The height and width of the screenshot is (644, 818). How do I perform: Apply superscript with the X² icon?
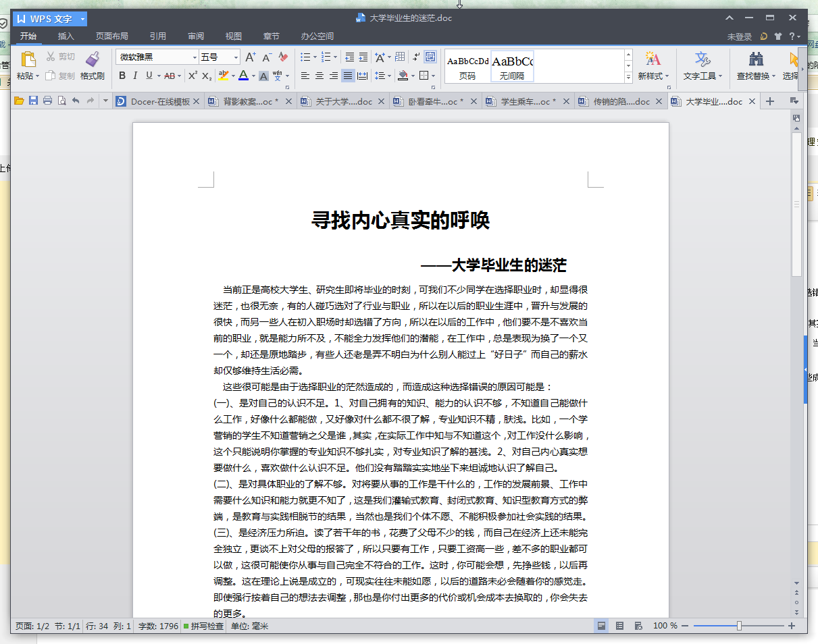click(x=193, y=76)
